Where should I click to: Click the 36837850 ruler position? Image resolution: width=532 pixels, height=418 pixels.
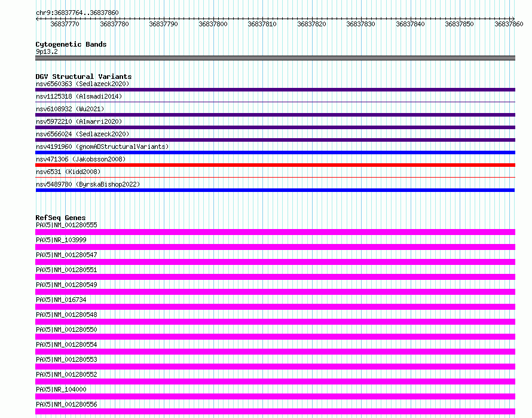460,24
